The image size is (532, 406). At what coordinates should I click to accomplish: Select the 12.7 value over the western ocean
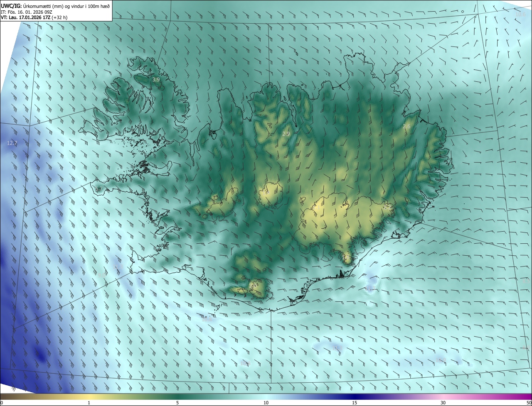pyautogui.click(x=12, y=143)
